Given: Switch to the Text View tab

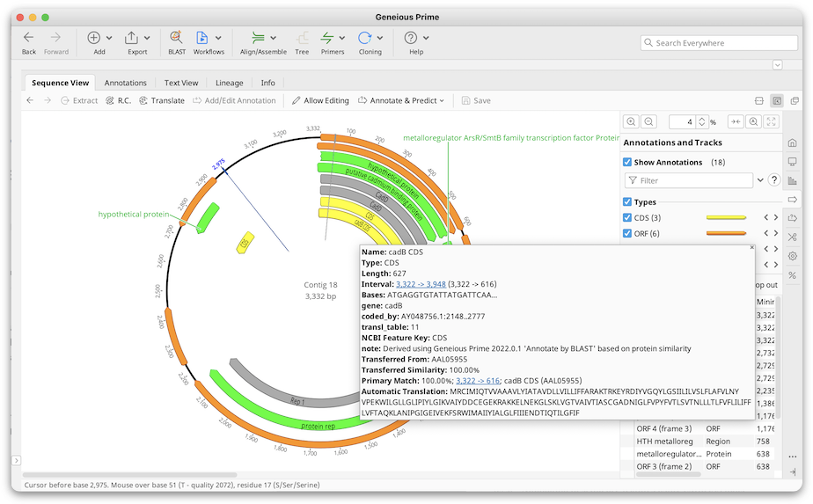Looking at the screenshot, I should coord(181,83).
